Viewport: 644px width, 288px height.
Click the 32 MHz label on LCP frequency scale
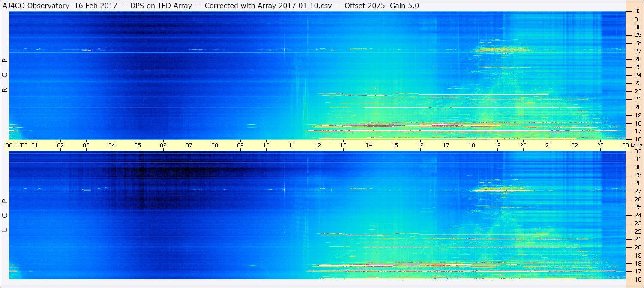point(638,151)
